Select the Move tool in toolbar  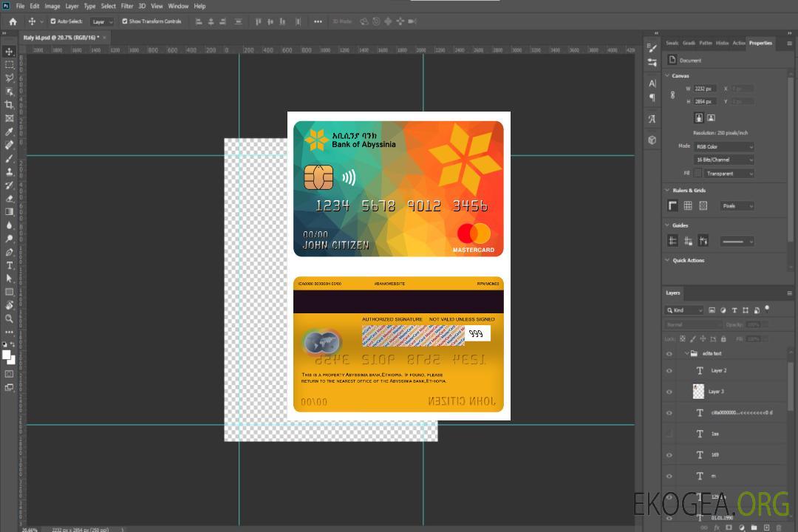pyautogui.click(x=9, y=52)
